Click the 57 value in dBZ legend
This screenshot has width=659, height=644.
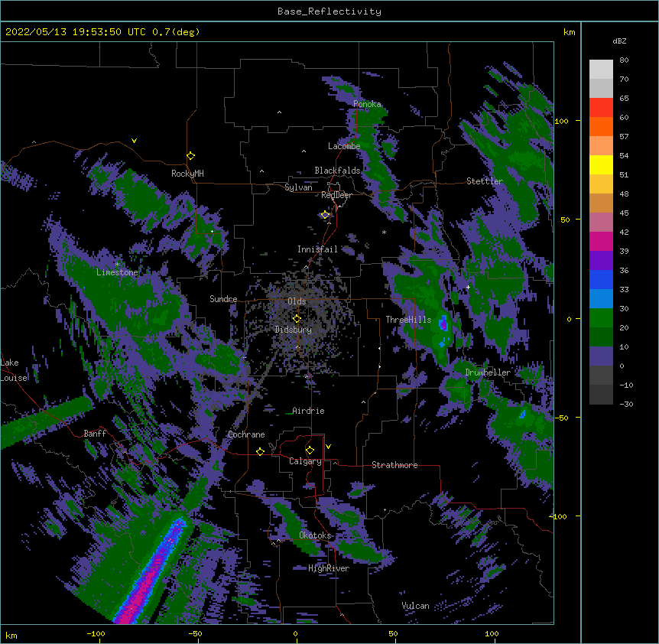tap(624, 137)
